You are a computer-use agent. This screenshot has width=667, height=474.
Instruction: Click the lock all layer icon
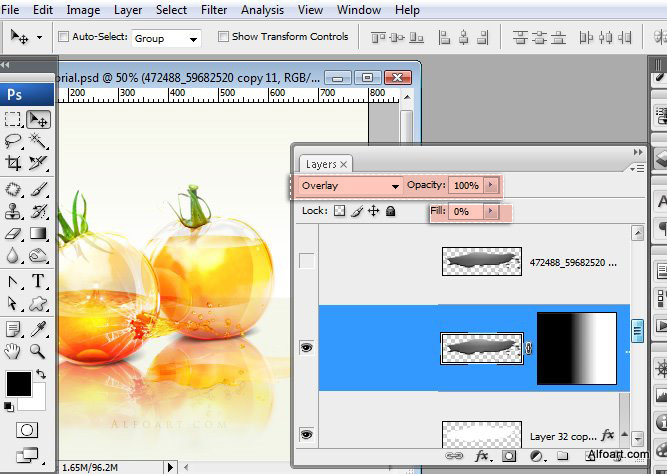(391, 211)
